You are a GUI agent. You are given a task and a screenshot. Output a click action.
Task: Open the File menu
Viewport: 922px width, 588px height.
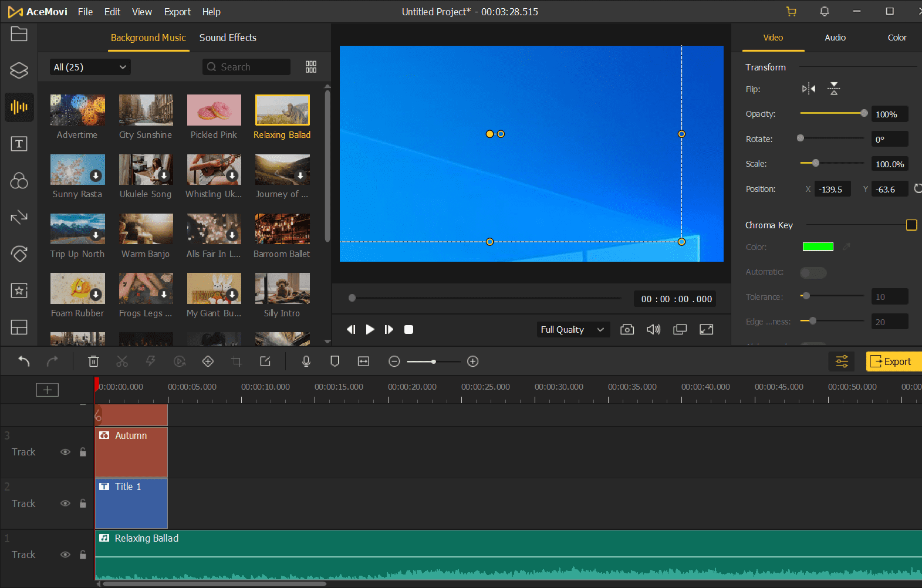pos(85,12)
